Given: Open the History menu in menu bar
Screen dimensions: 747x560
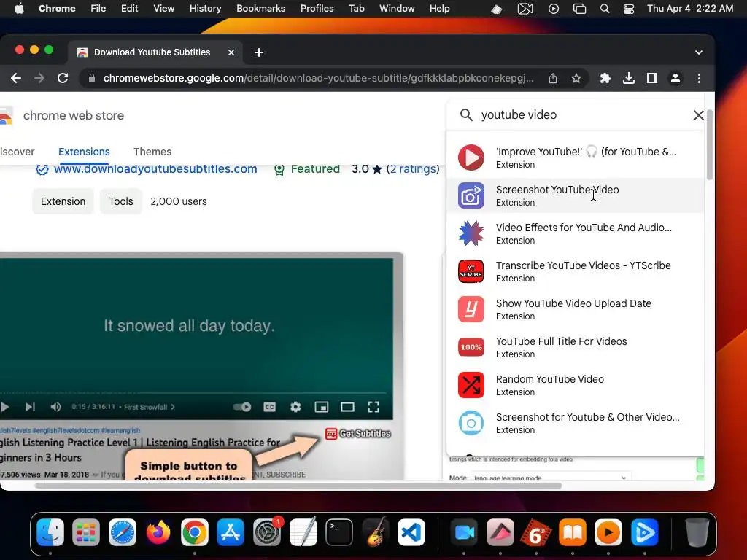Looking at the screenshot, I should coord(205,9).
